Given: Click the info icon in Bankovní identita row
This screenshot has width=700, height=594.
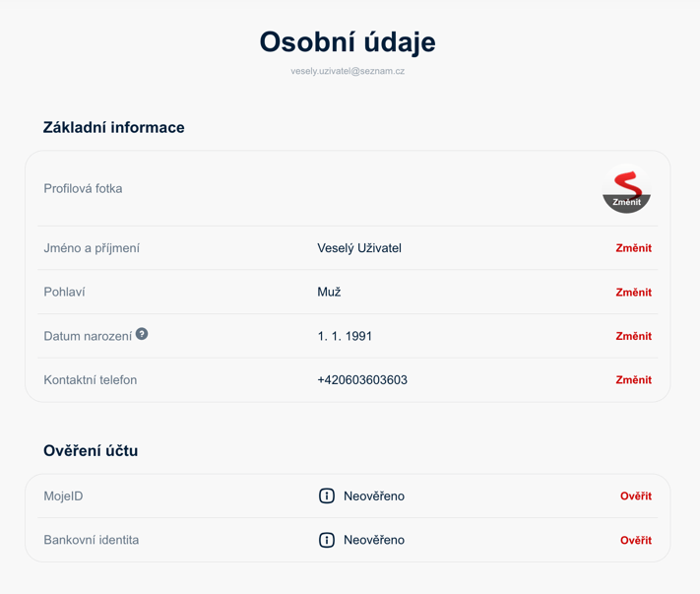Looking at the screenshot, I should [x=327, y=540].
